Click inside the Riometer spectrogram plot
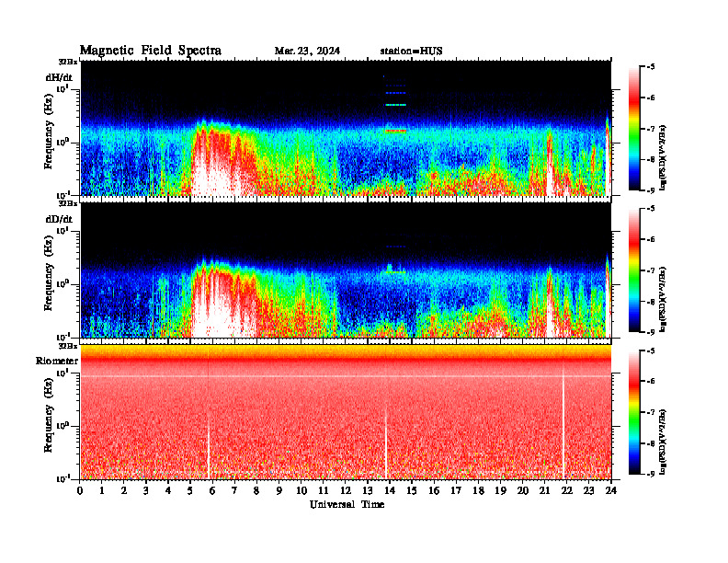 (346, 412)
